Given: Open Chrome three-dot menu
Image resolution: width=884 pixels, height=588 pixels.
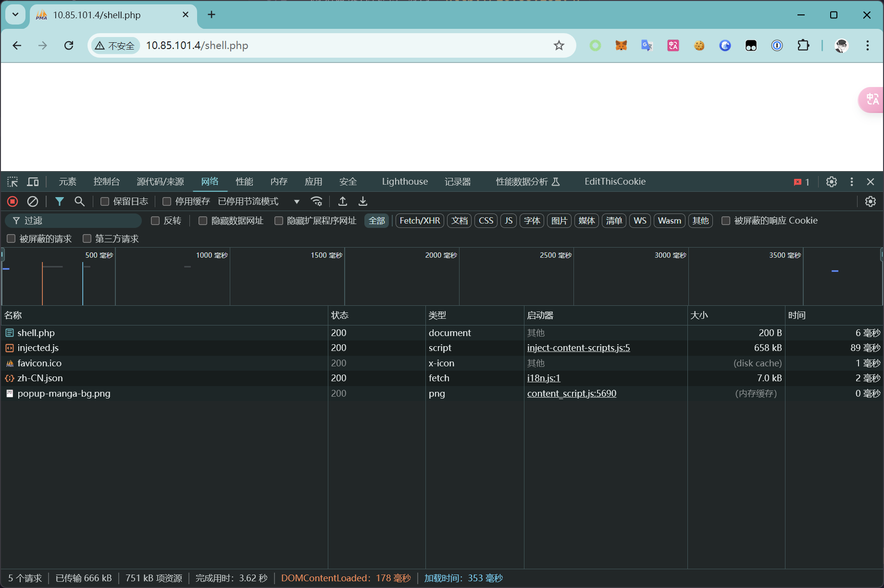Looking at the screenshot, I should pos(868,45).
